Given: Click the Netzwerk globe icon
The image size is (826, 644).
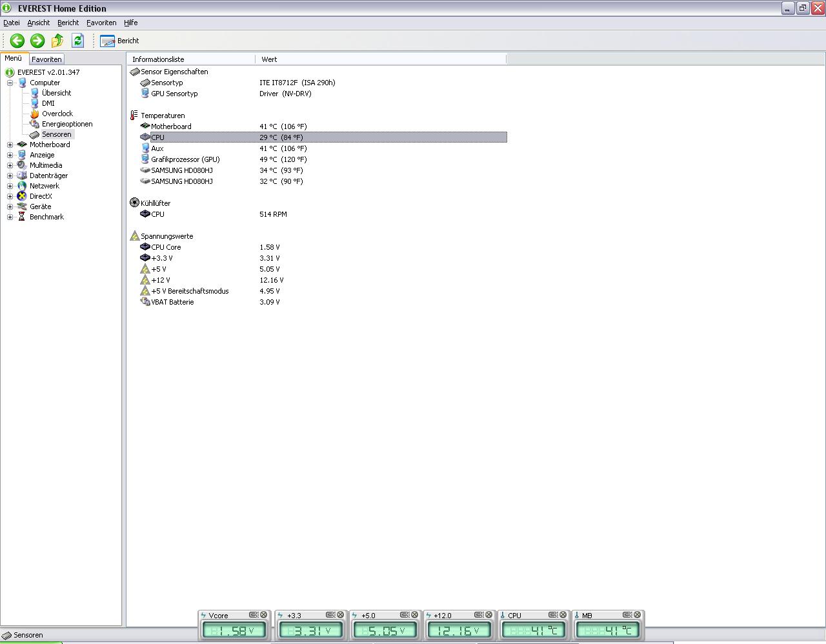Looking at the screenshot, I should coord(22,186).
